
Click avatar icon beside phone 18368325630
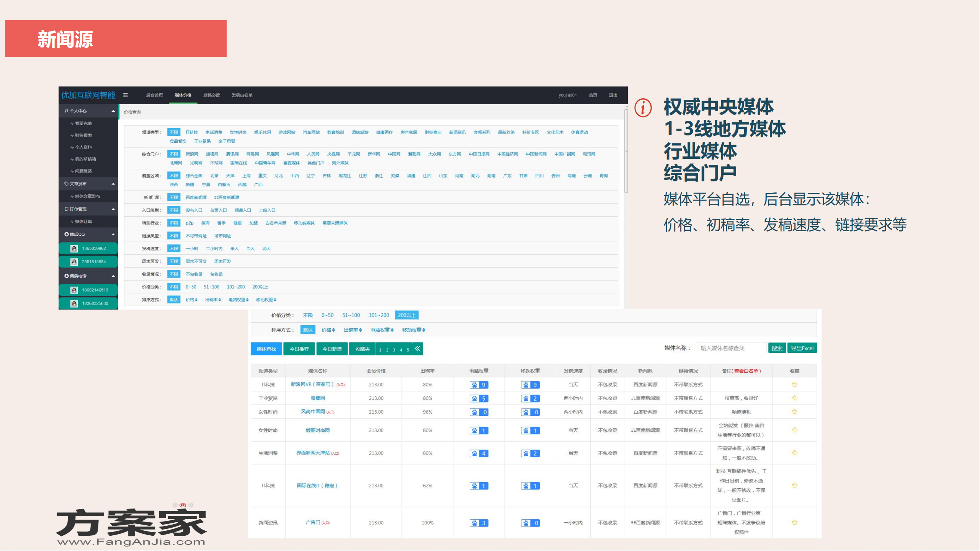74,303
